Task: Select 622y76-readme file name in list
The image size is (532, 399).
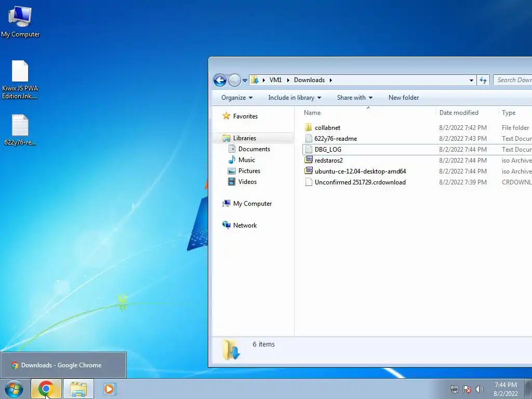Action: point(336,139)
